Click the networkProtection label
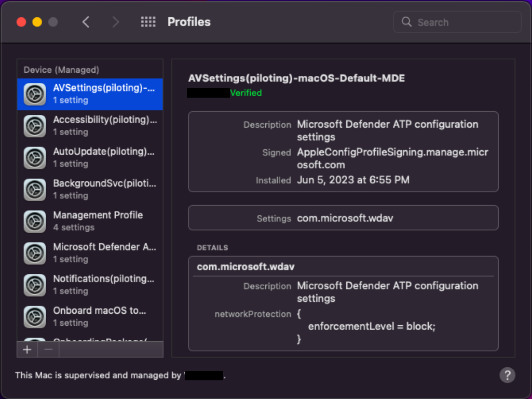Screen dimensions: 532x399 [253, 314]
